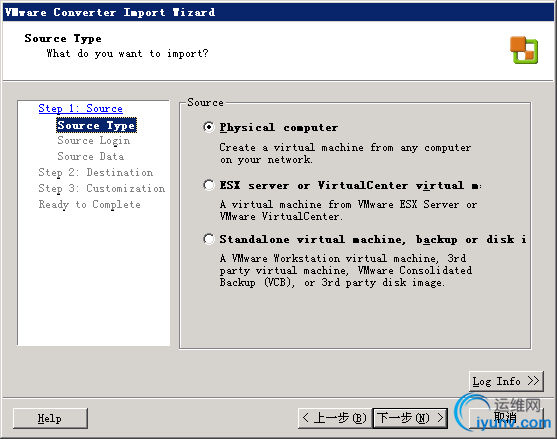The image size is (557, 439).
Task: Click Step 3: Customization entry
Action: tap(102, 188)
